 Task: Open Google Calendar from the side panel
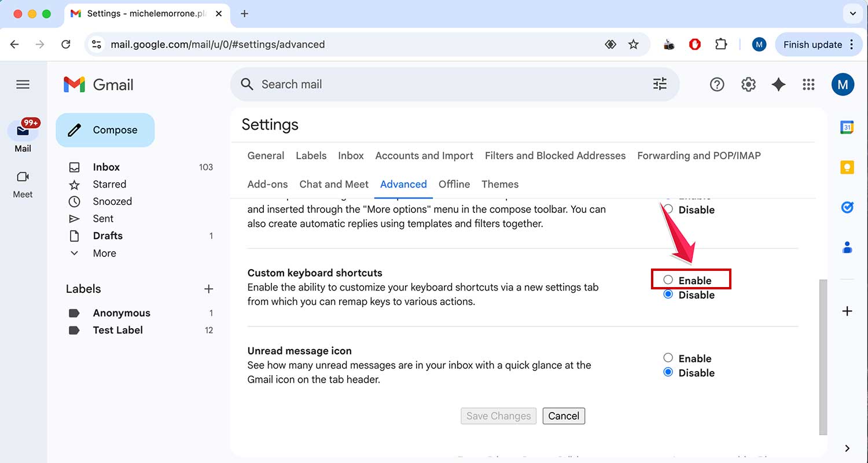tap(847, 127)
